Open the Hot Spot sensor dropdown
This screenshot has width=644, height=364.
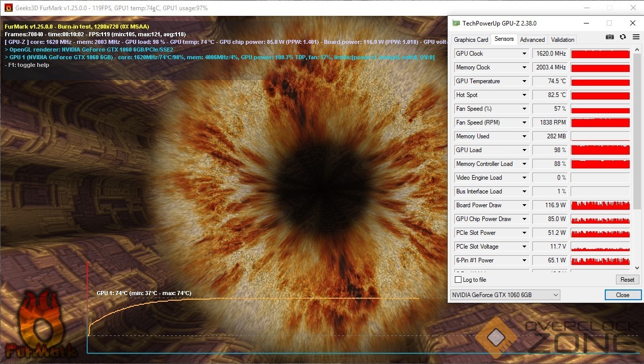point(524,95)
